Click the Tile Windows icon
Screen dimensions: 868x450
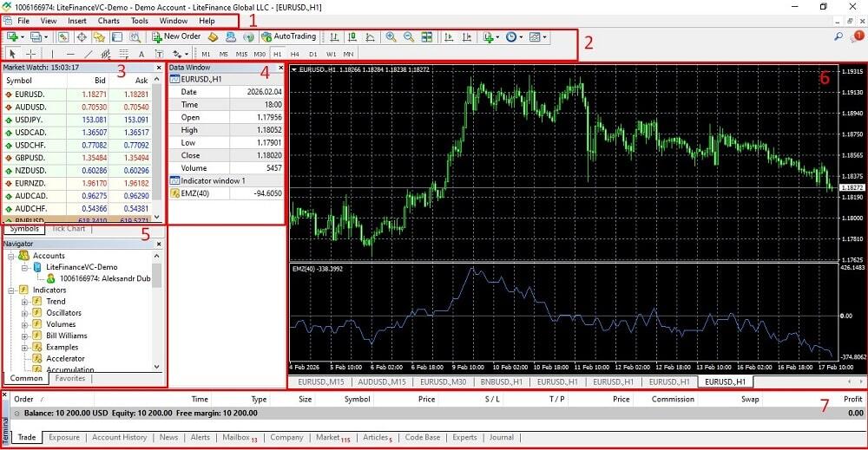pos(427,37)
